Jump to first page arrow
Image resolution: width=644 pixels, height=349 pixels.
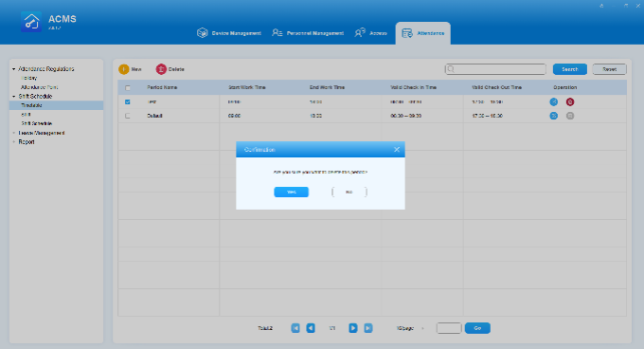pos(295,328)
